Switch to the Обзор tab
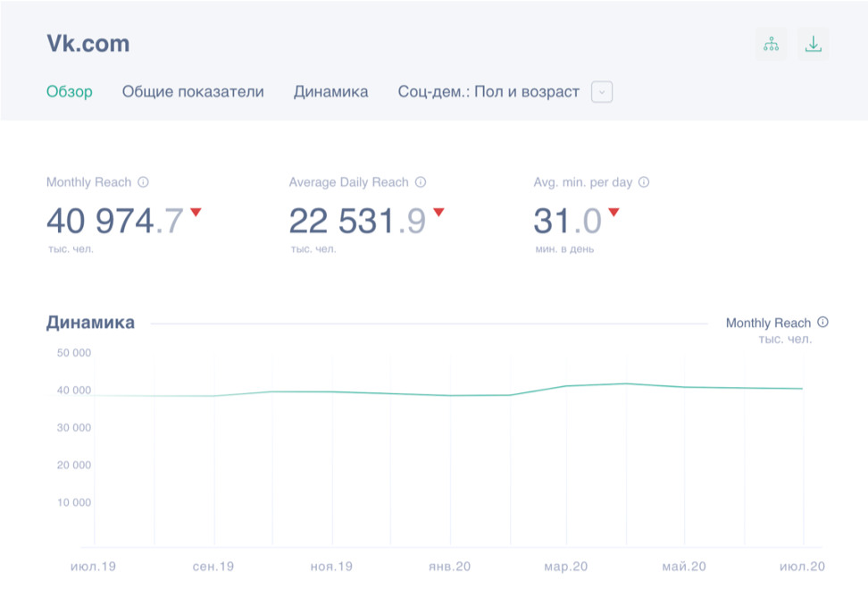This screenshot has width=868, height=605. coord(69,91)
